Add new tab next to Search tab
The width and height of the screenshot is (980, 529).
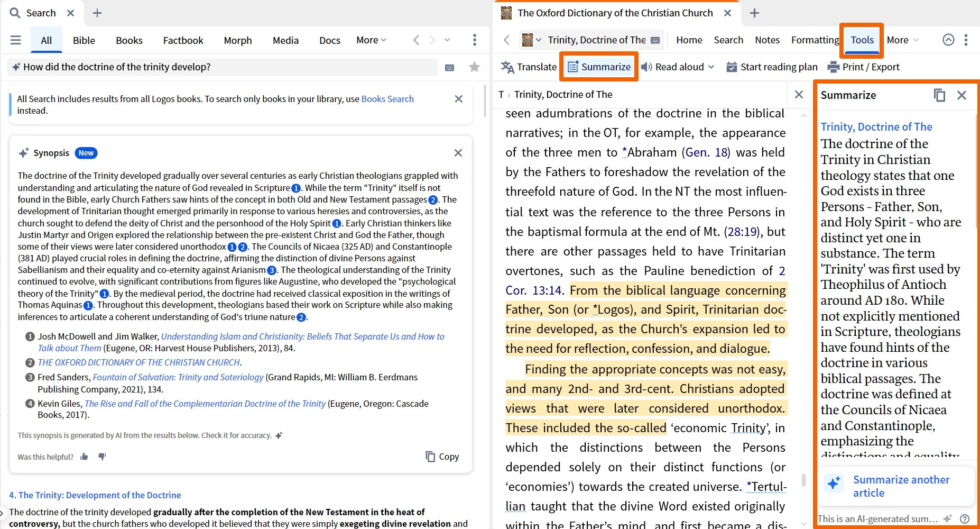(97, 13)
